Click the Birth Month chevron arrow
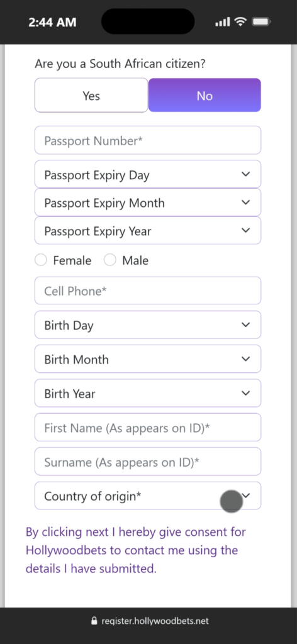297x644 pixels. (x=245, y=359)
